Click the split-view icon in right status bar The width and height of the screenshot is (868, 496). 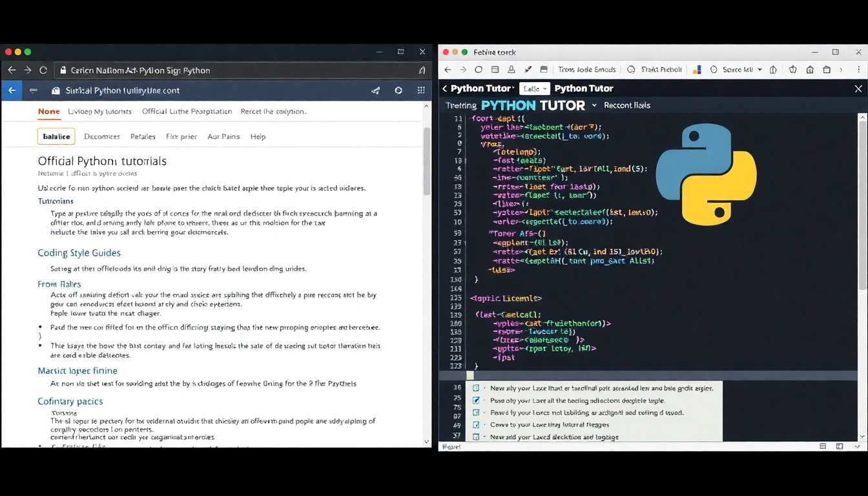[x=823, y=446]
